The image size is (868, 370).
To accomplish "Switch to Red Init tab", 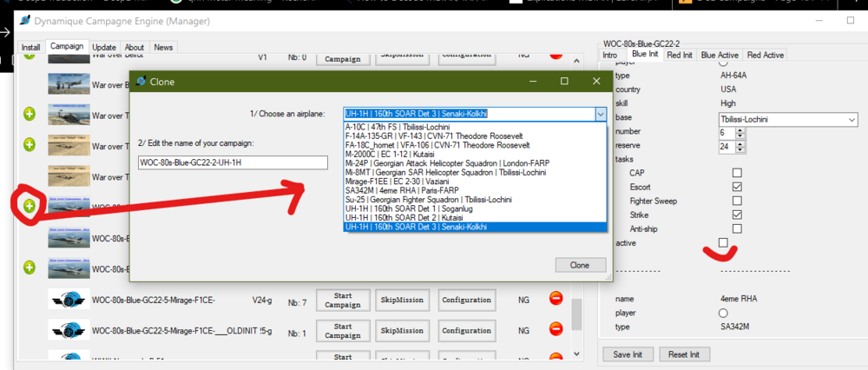I will (x=680, y=56).
